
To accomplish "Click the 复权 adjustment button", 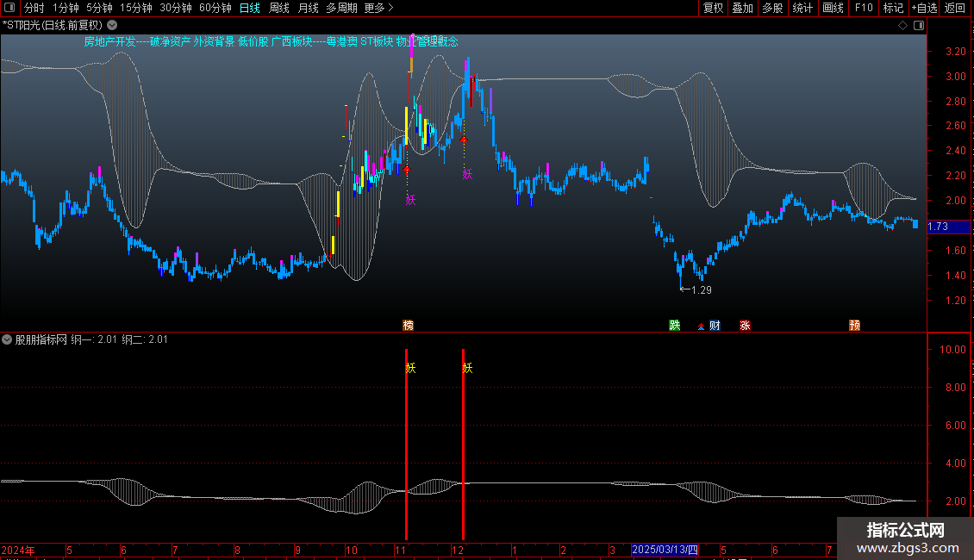I will pyautogui.click(x=713, y=8).
